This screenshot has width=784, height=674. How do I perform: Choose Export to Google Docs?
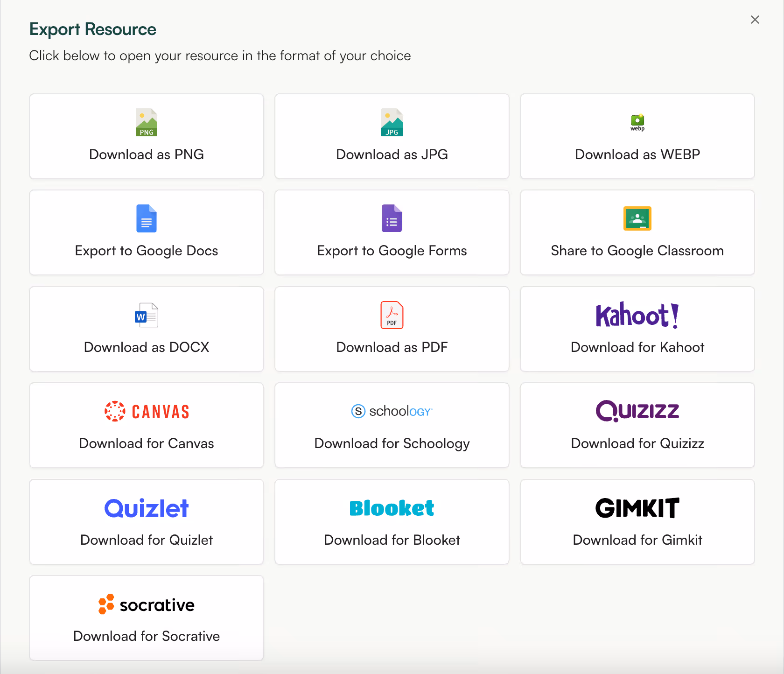point(147,232)
